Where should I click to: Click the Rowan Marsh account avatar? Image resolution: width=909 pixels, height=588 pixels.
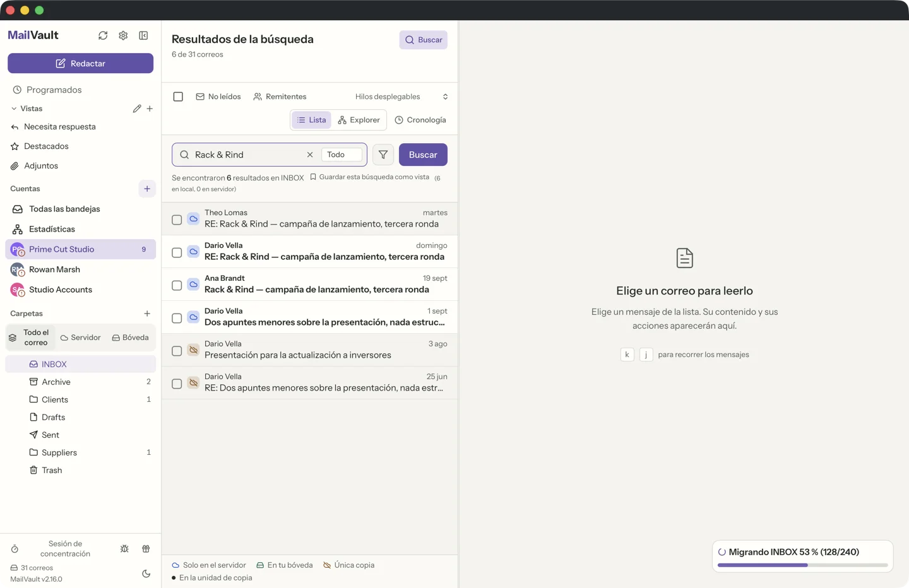17,269
